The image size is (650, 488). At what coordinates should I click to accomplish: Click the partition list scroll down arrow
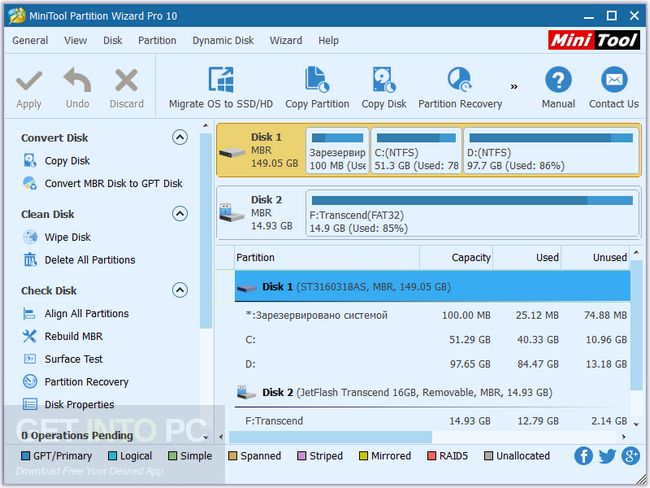[636, 424]
